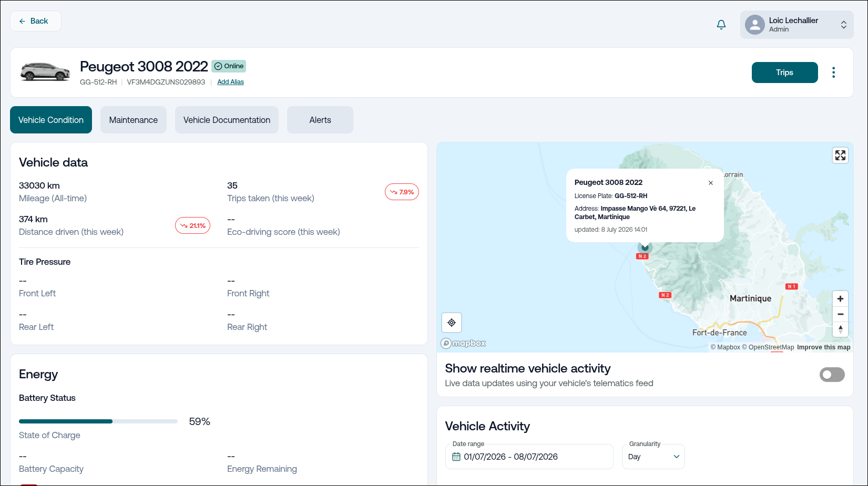Open the Granularity dropdown
This screenshot has height=486, width=868.
653,457
